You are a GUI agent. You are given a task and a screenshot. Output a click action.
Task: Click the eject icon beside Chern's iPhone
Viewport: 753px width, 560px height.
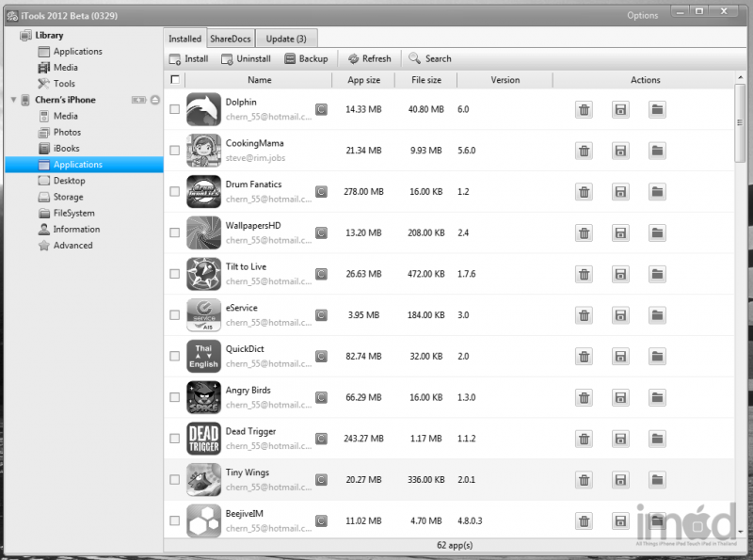click(x=155, y=100)
